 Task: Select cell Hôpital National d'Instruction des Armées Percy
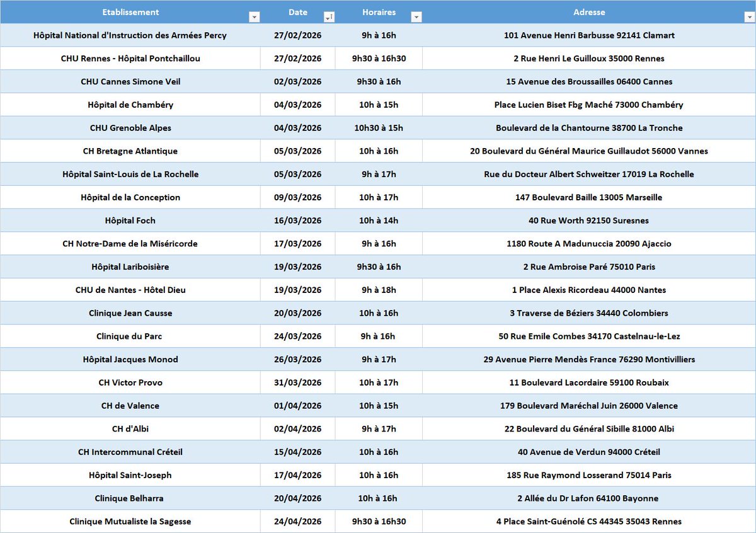click(130, 35)
